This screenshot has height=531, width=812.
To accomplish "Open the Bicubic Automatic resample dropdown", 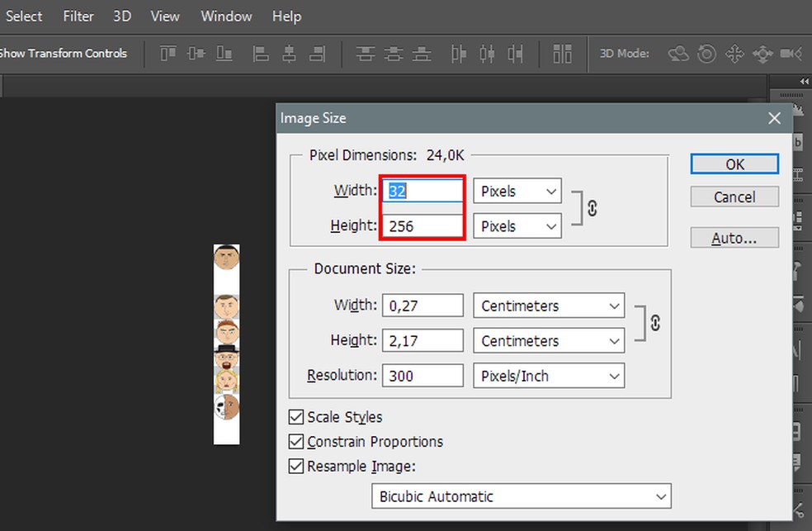I will click(521, 496).
